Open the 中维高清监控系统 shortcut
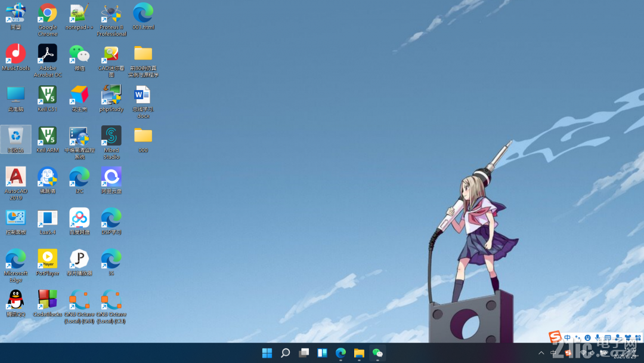 79,143
